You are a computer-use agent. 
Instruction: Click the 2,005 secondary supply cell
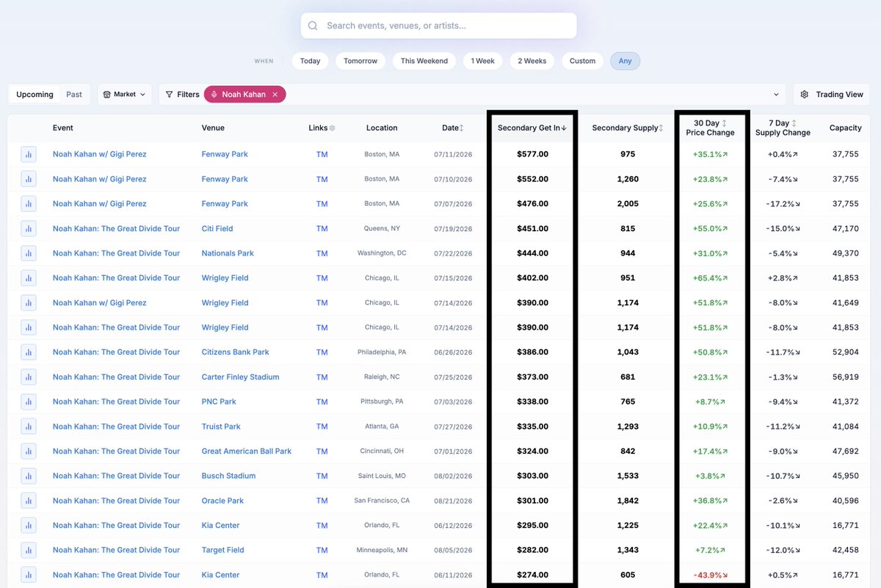[x=627, y=204]
